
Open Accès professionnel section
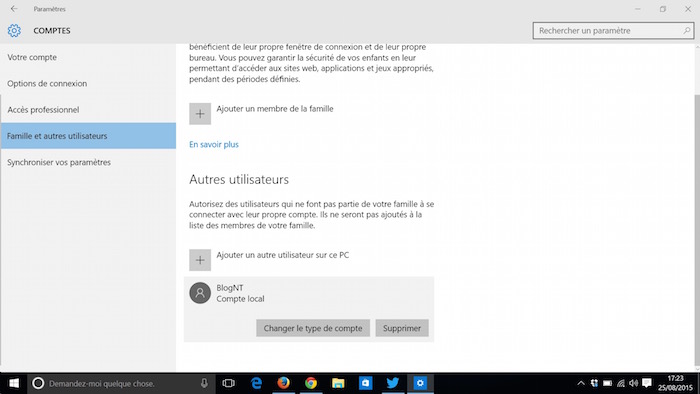88,110
